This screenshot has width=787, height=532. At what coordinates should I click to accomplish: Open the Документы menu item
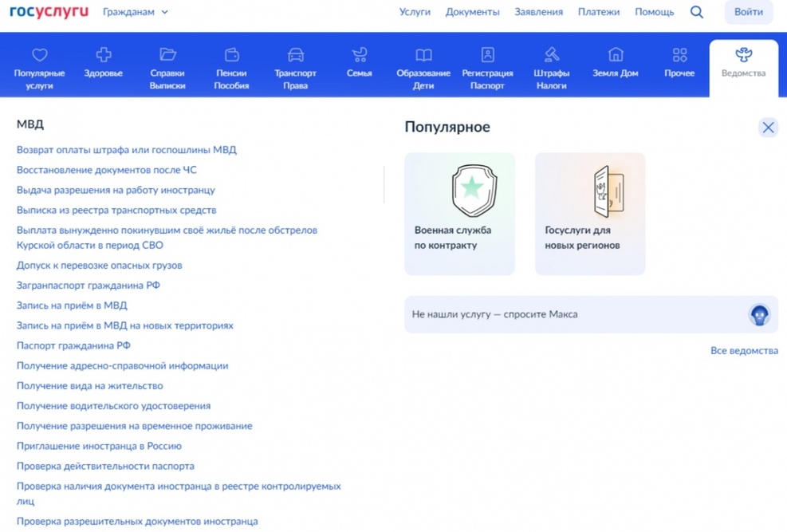click(472, 12)
